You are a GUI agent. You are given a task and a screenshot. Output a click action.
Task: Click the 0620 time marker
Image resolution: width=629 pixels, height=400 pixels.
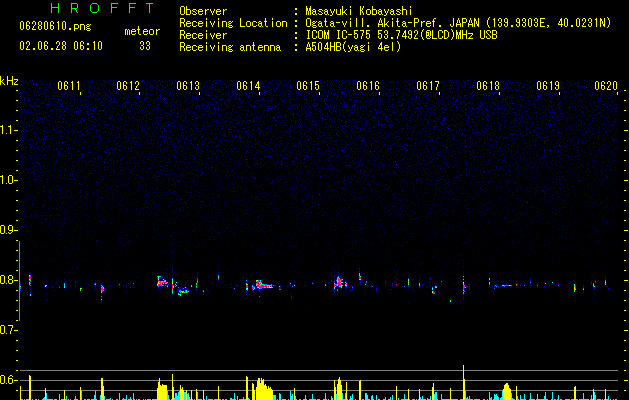[x=606, y=86]
